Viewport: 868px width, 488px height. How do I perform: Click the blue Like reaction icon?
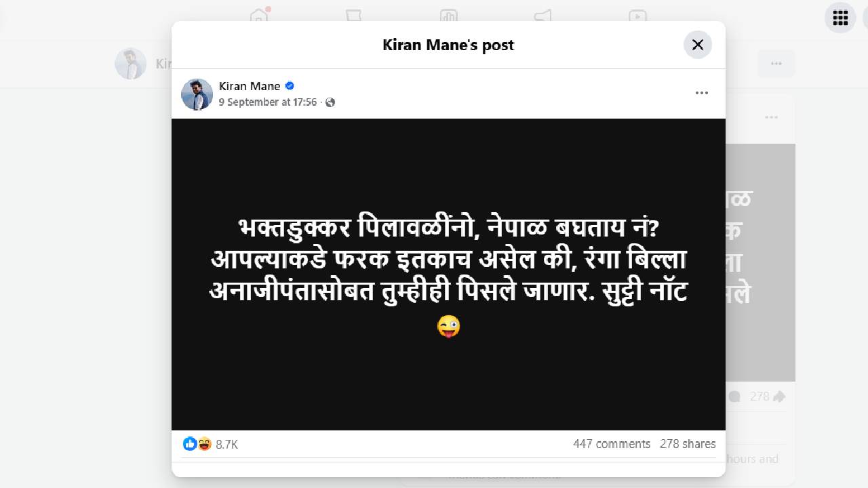[190, 444]
